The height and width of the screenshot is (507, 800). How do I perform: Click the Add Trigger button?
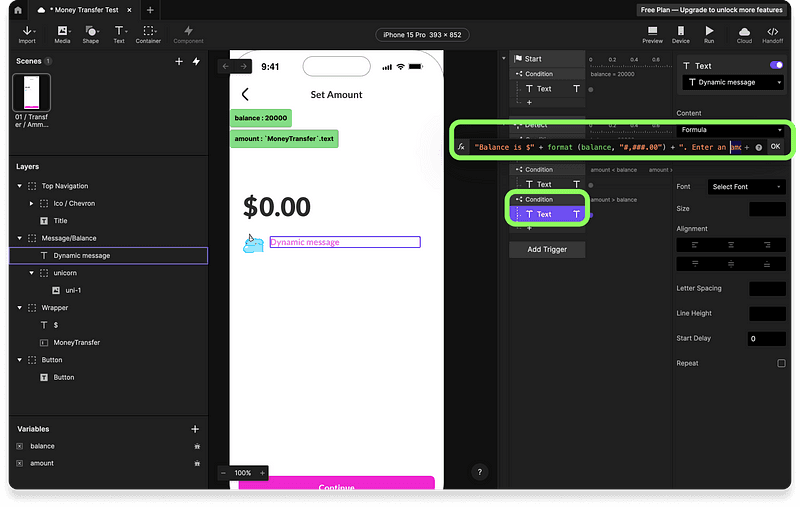pos(547,249)
